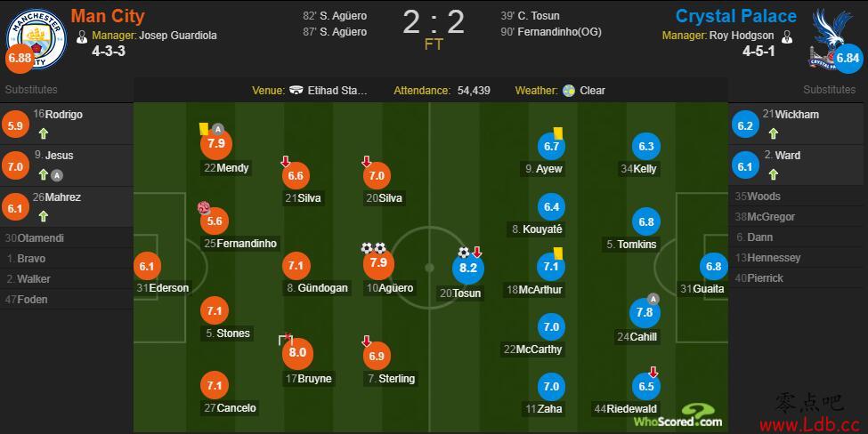The image size is (868, 434).
Task: Click the assist badge above Cahill's rating
Action: (653, 299)
